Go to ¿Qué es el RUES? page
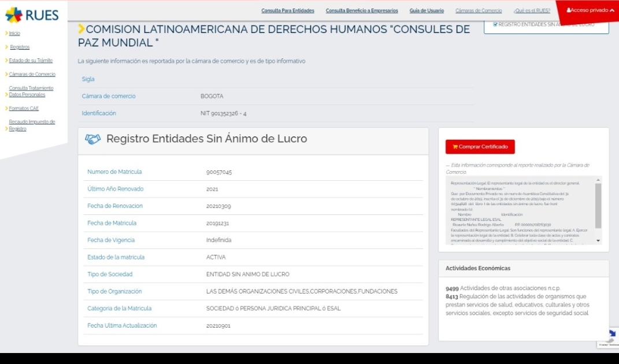This screenshot has height=364, width=619. point(531,10)
